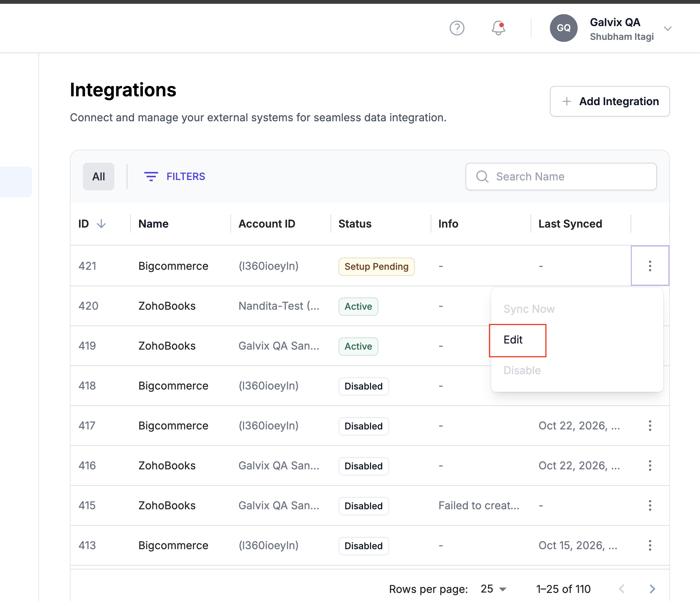The image size is (700, 601).
Task: Click the Account ID column header
Action: (x=267, y=224)
